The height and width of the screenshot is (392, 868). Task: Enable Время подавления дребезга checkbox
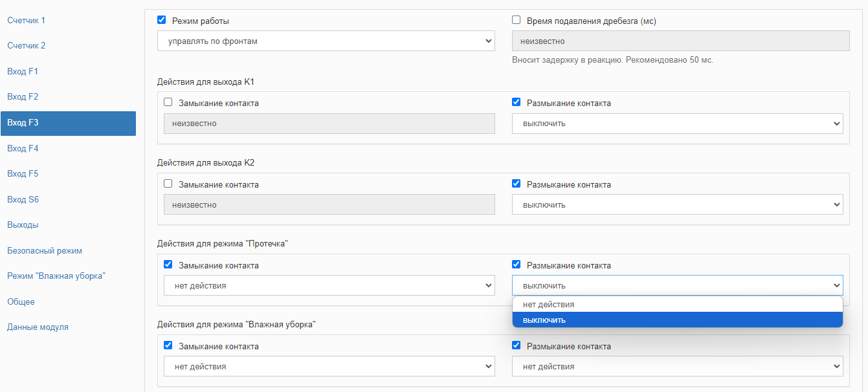click(516, 20)
